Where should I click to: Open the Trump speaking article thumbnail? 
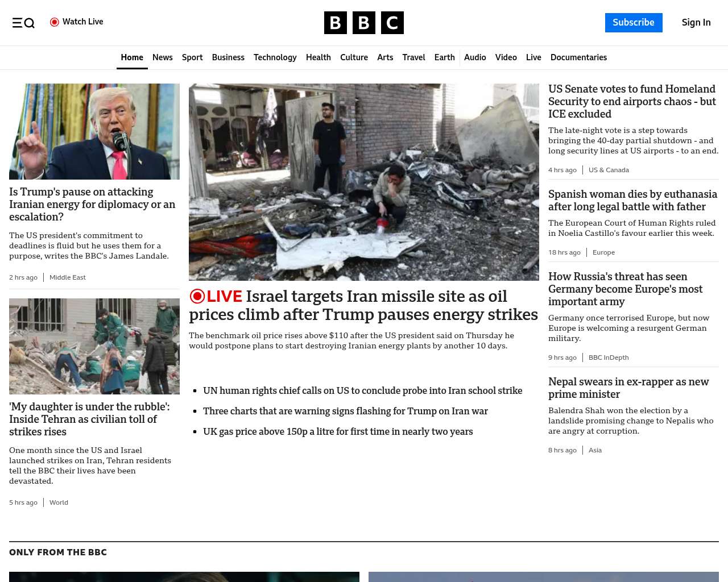[x=94, y=132]
